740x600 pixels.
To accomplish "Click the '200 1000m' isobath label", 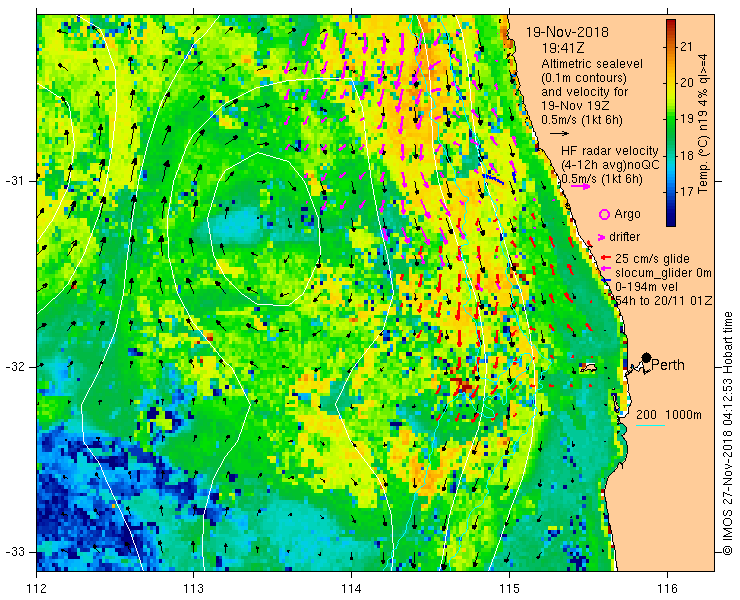I will coord(669,415).
